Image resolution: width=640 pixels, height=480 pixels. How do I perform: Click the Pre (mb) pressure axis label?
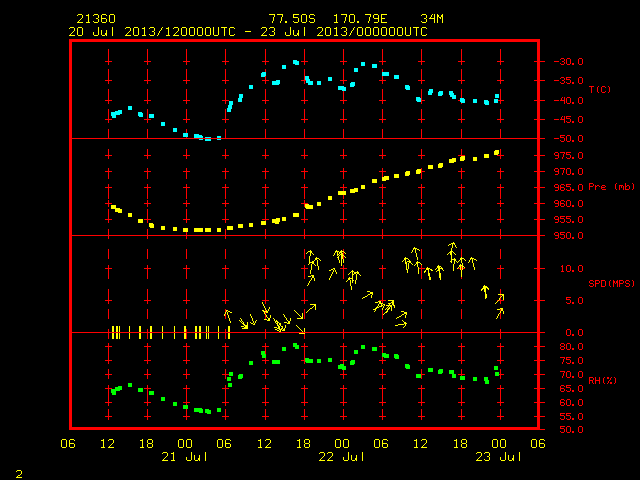(x=611, y=187)
